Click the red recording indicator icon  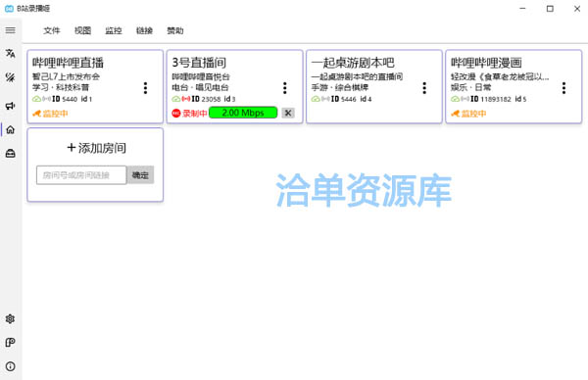tap(176, 113)
